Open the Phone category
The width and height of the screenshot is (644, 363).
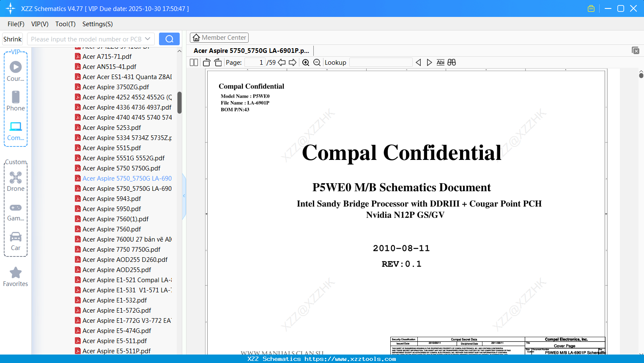click(16, 101)
